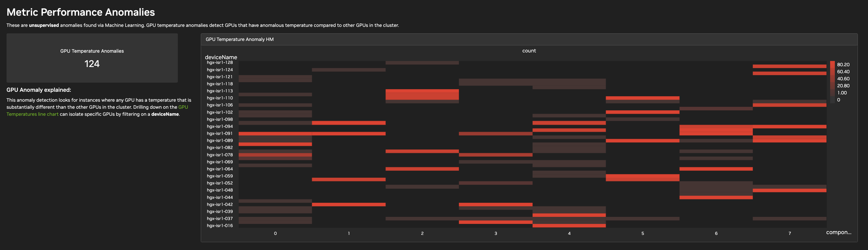Click device label hgx-isr1-037
The height and width of the screenshot is (250, 868).
220,219
